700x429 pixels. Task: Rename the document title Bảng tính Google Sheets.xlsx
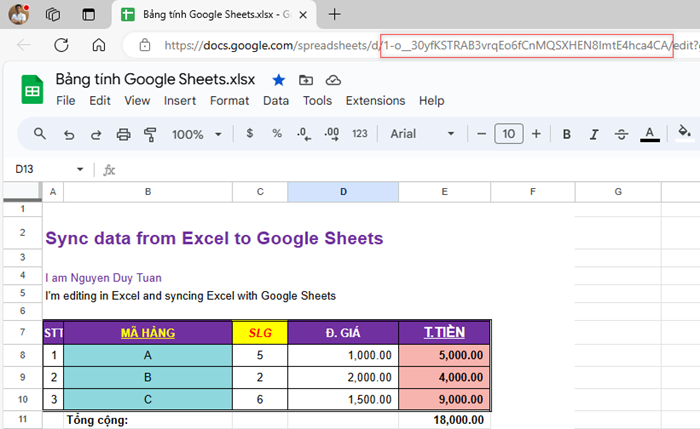point(155,79)
